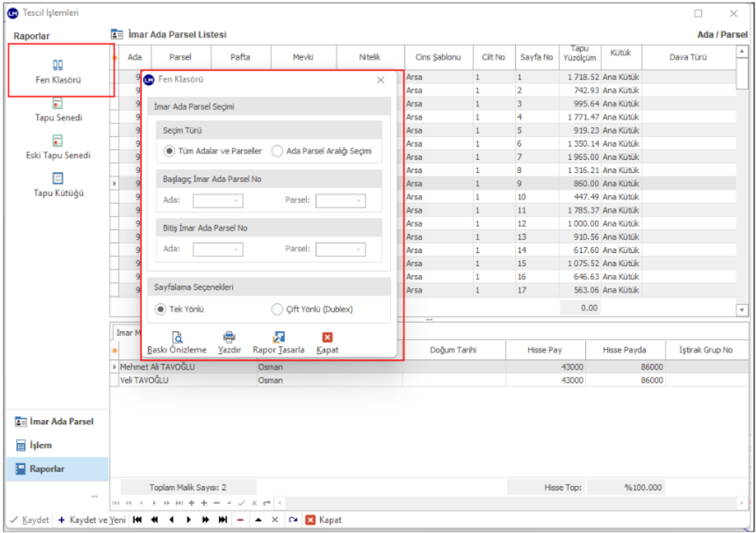The width and height of the screenshot is (756, 533).
Task: Select Ada Parsel Aralığı Seçimi option
Action: 277,151
